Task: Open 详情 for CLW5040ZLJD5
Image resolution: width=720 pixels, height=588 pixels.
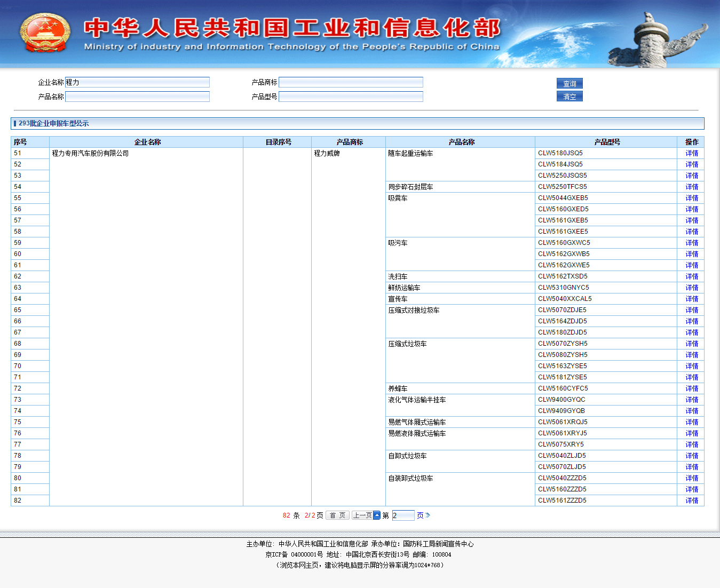Action: 692,456
